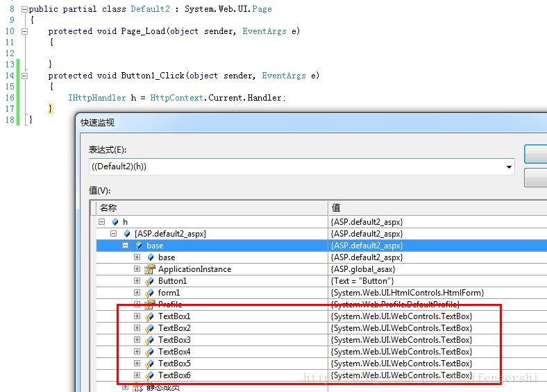Select the TextBox3 row name

174,340
